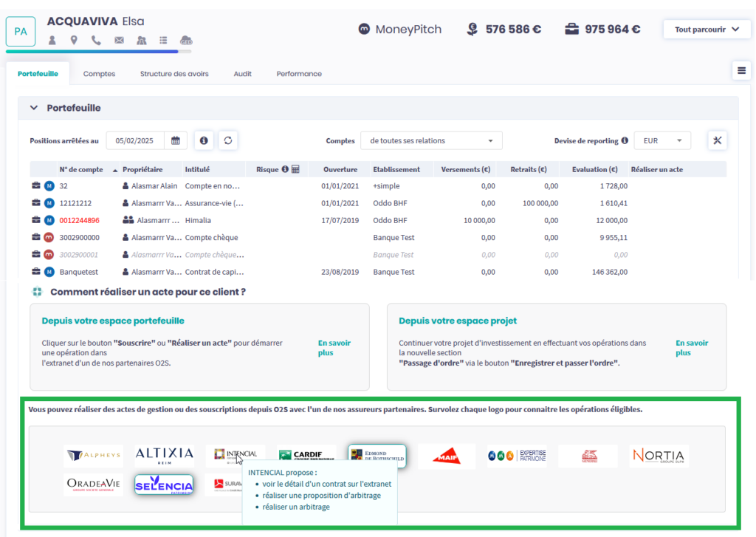Open the EUR reporting currency dropdown
The width and height of the screenshot is (756, 537).
pos(661,140)
